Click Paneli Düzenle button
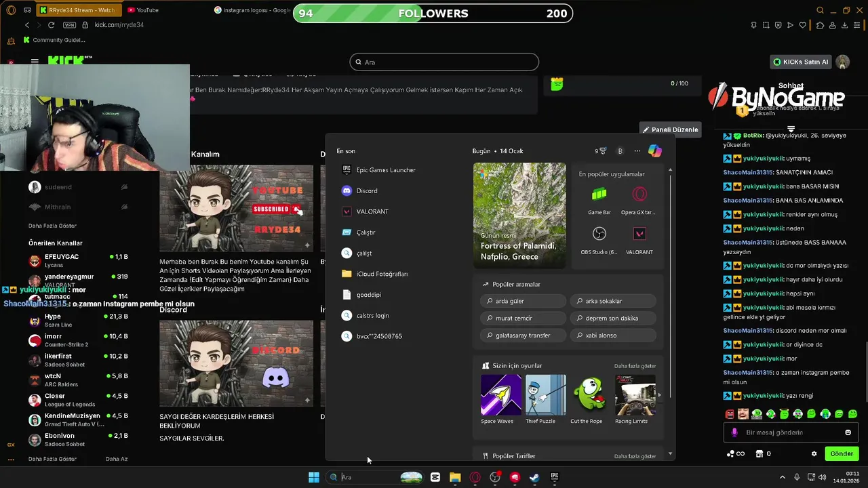 point(670,129)
